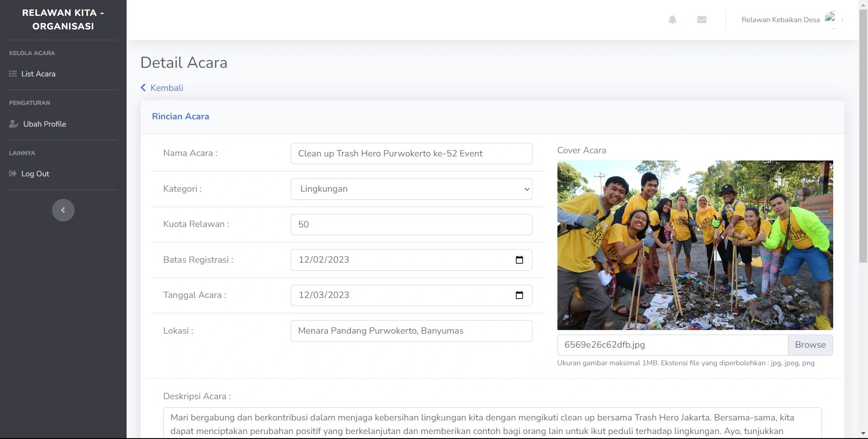
Task: Click the Detail Acara page heading
Action: tap(184, 62)
